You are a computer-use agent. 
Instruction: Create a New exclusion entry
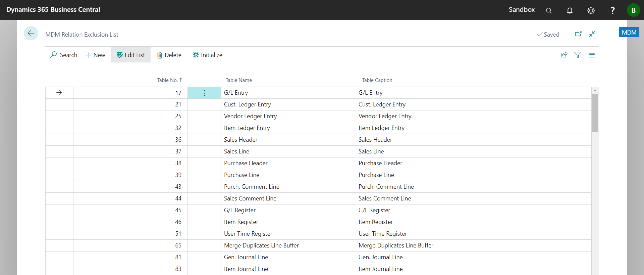click(x=95, y=55)
